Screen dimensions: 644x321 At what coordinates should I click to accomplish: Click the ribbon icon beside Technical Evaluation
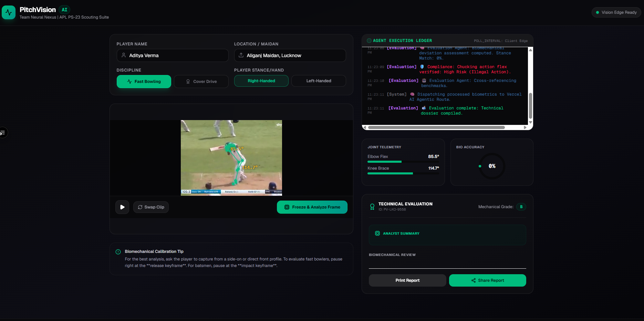pyautogui.click(x=372, y=206)
